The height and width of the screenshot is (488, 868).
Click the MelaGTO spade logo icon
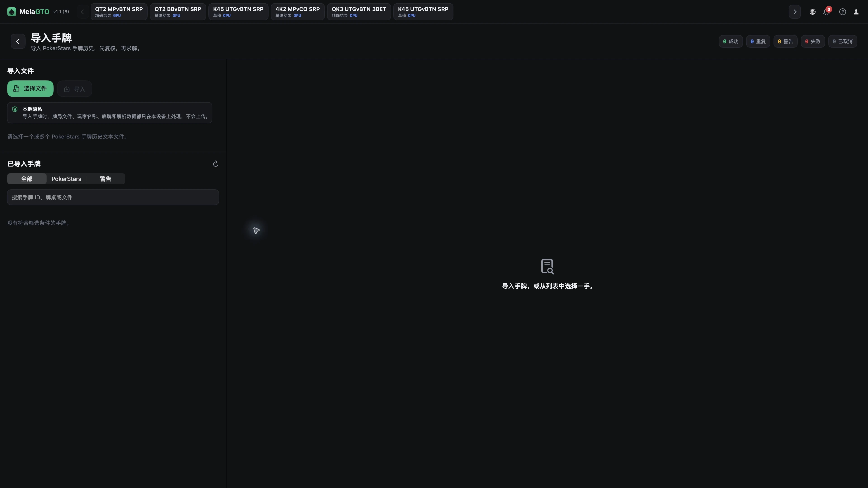12,12
